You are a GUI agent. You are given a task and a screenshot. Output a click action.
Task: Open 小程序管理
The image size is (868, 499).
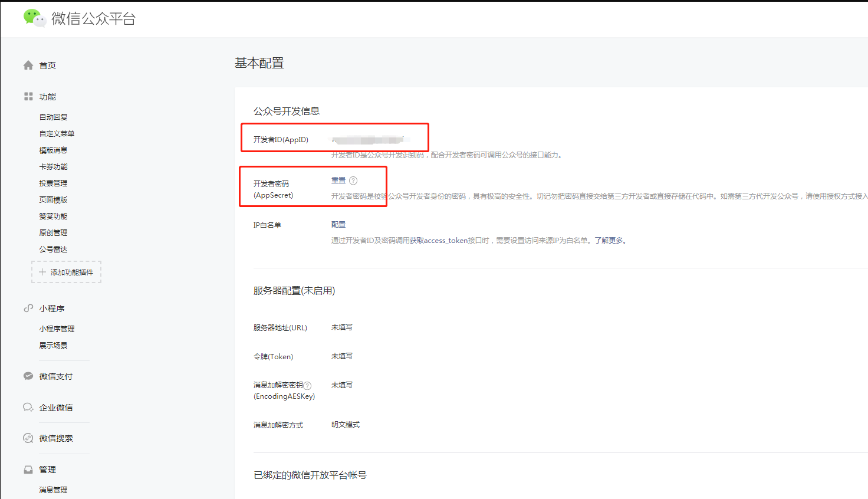pyautogui.click(x=57, y=329)
